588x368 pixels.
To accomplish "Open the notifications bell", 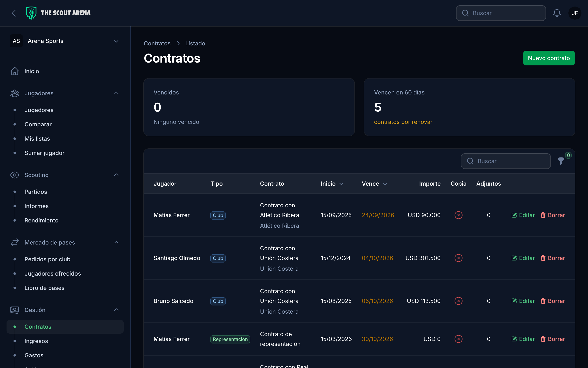I will (557, 13).
